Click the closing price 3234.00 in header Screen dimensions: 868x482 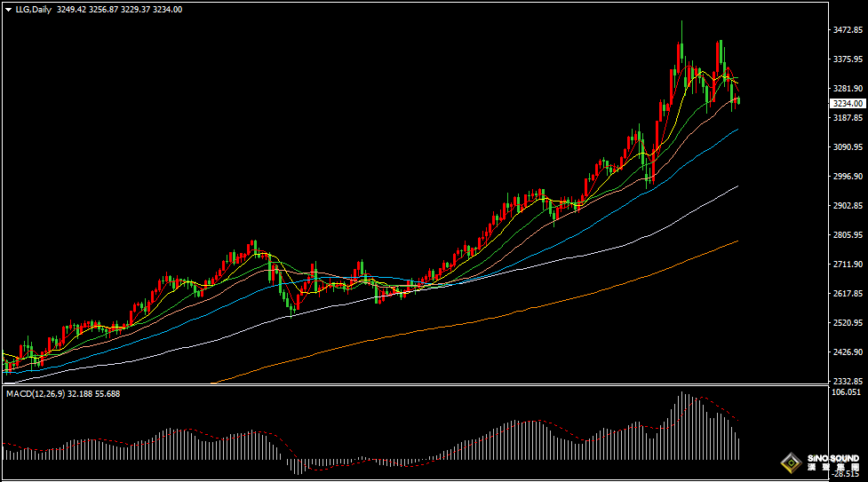[x=168, y=9]
